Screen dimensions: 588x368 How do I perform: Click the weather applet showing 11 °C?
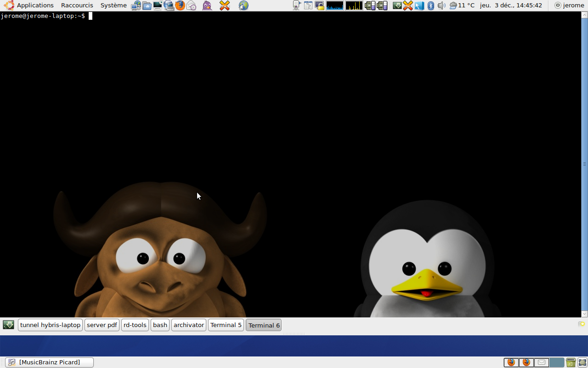(462, 6)
